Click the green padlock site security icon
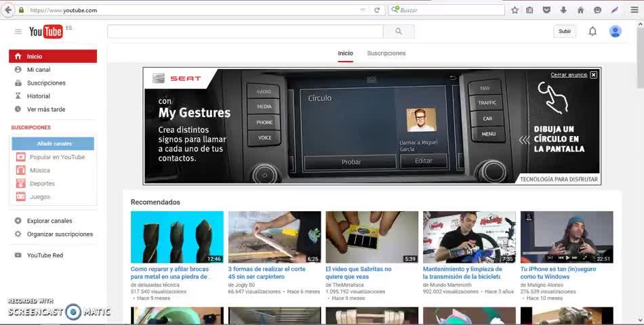 coord(22,10)
